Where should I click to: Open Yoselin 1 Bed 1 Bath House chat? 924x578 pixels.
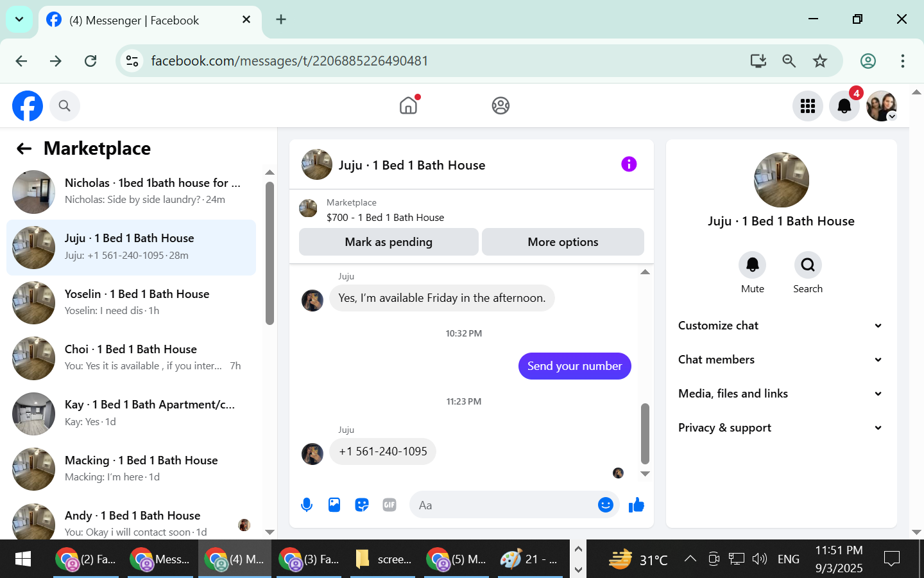pos(131,302)
